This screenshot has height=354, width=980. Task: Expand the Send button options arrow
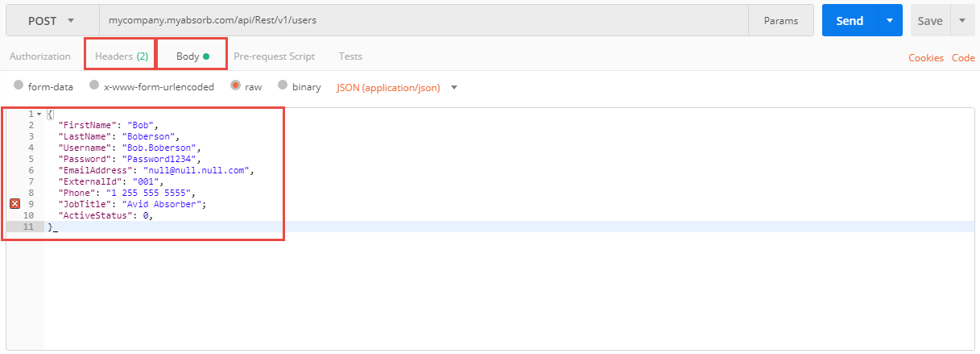coord(890,21)
